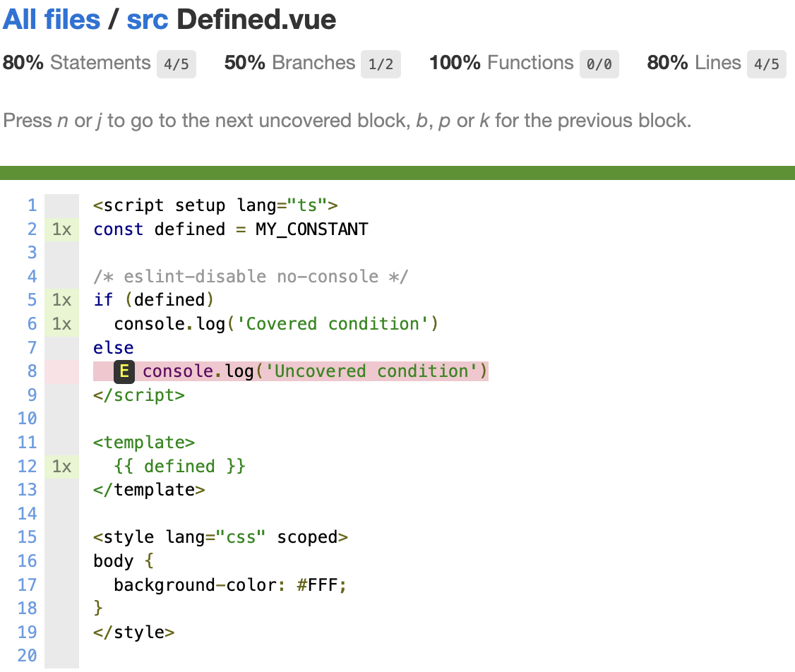The image size is (795, 672).
Task: Select line number 5
Action: pos(32,300)
